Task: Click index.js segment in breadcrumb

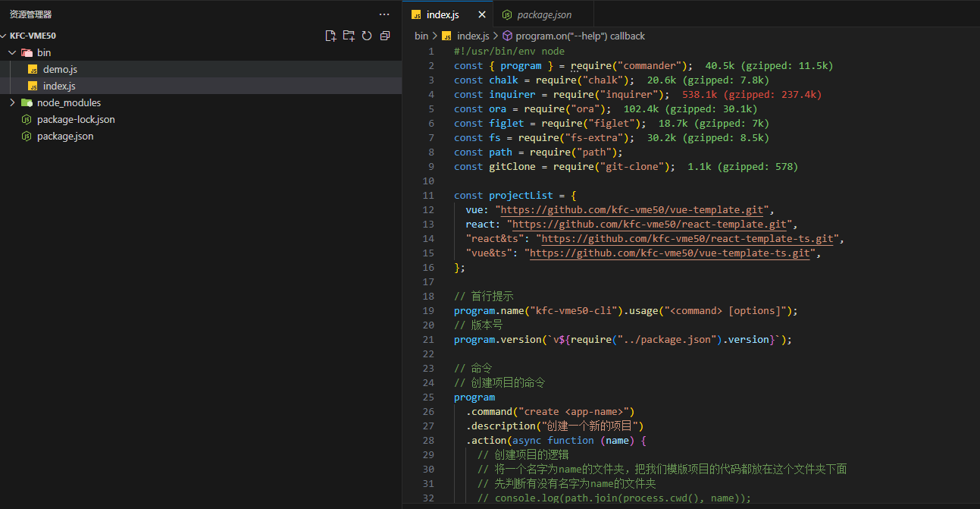Action: coord(473,36)
